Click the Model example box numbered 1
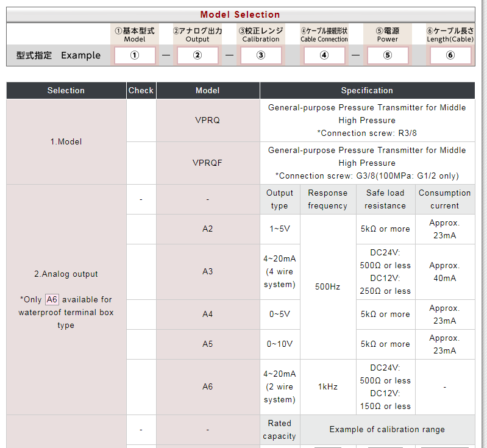 point(135,55)
